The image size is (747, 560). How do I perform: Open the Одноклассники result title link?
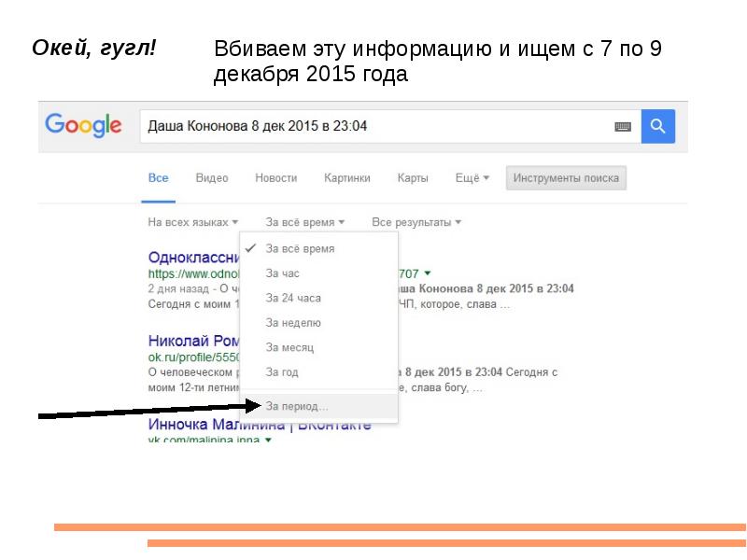(193, 258)
